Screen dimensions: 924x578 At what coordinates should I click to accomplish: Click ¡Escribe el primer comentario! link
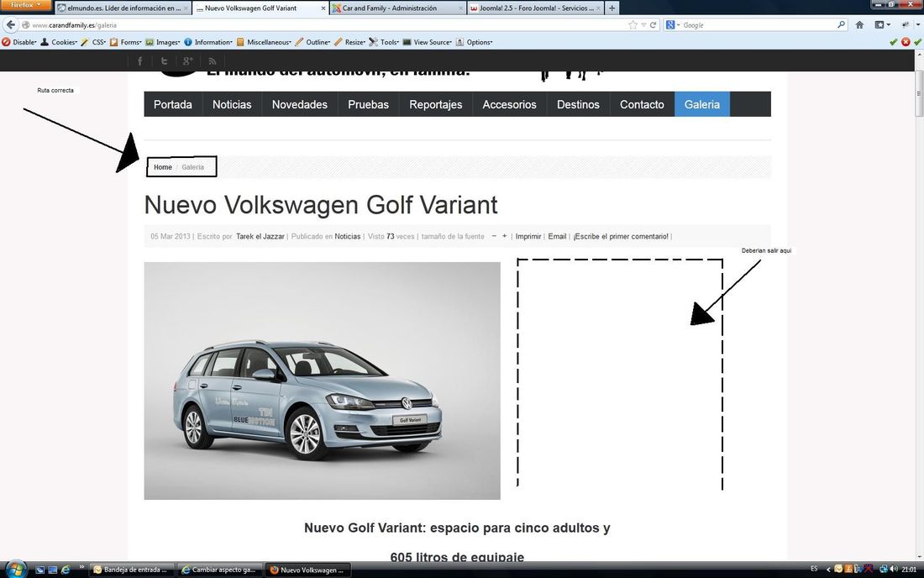(x=621, y=236)
